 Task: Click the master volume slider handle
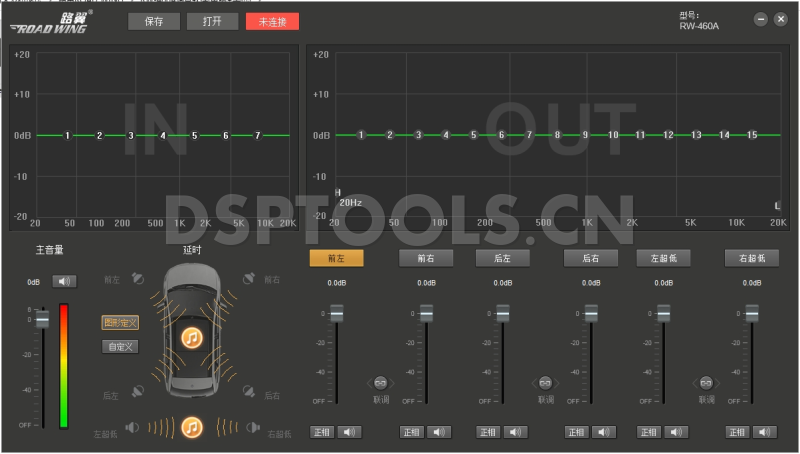(42, 319)
